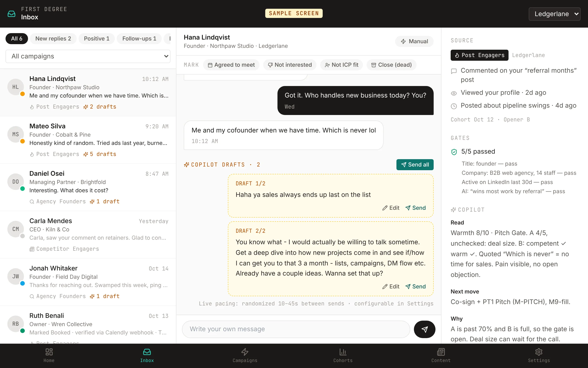Open Ruth Benali conversation row

88,325
